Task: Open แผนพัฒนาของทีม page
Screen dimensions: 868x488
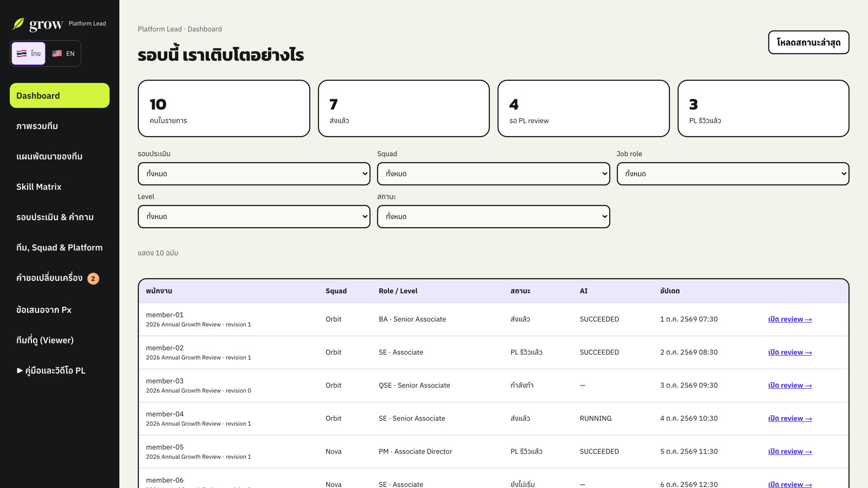Action: coord(60,156)
